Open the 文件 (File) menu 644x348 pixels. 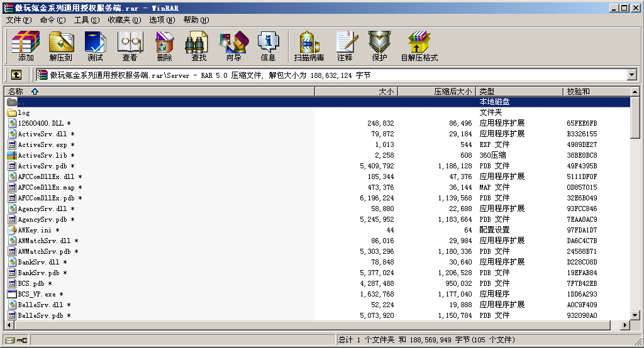(x=19, y=20)
